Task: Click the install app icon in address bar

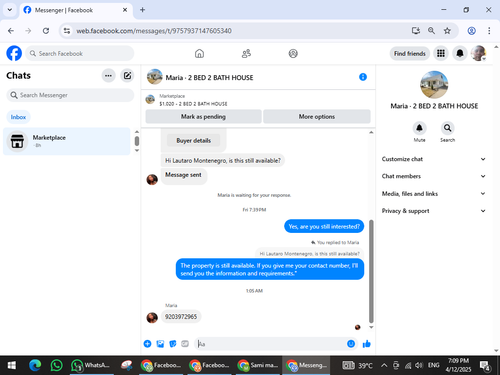Action: tap(416, 31)
